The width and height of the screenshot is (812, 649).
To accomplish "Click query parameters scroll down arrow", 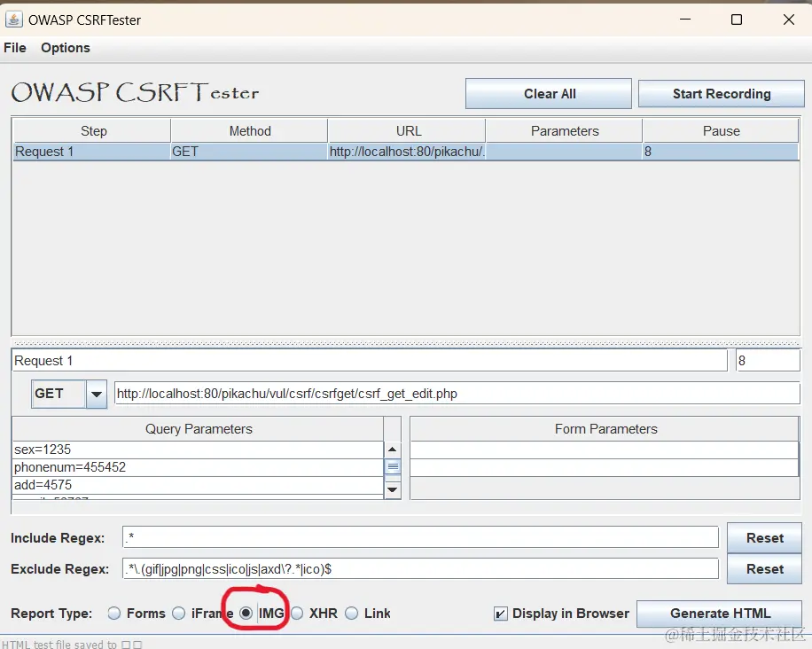I will (393, 489).
